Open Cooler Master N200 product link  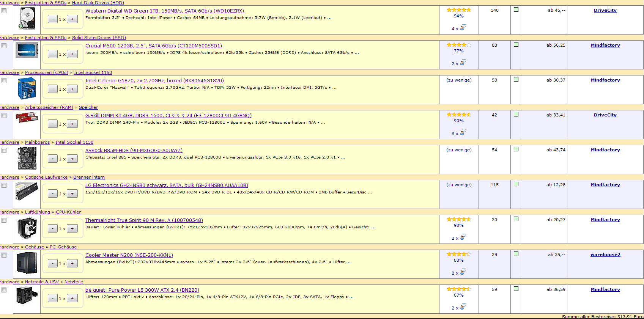pos(129,255)
